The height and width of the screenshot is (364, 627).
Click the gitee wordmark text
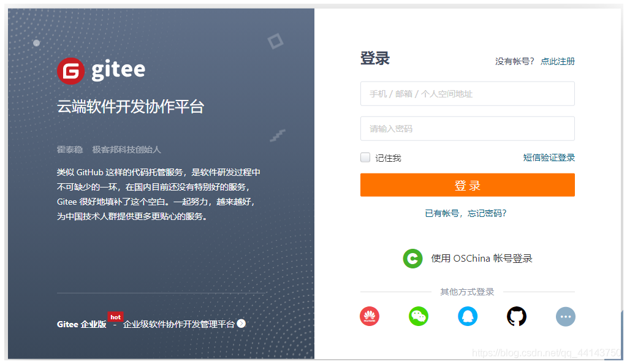click(118, 71)
